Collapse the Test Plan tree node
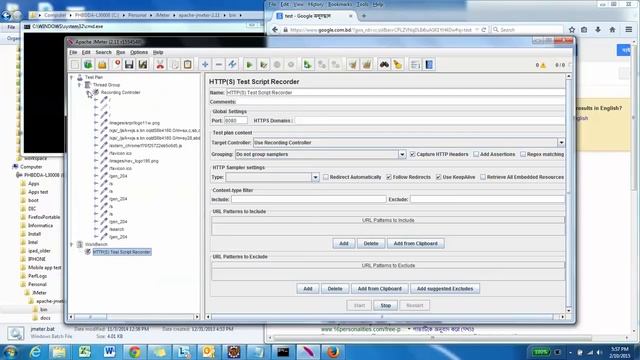640x360 pixels. click(x=72, y=77)
